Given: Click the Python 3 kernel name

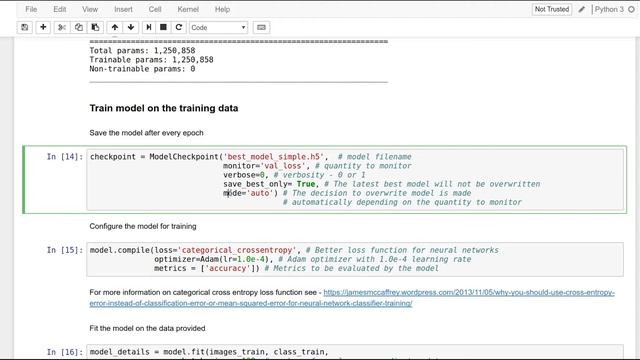Looking at the screenshot, I should (x=609, y=9).
